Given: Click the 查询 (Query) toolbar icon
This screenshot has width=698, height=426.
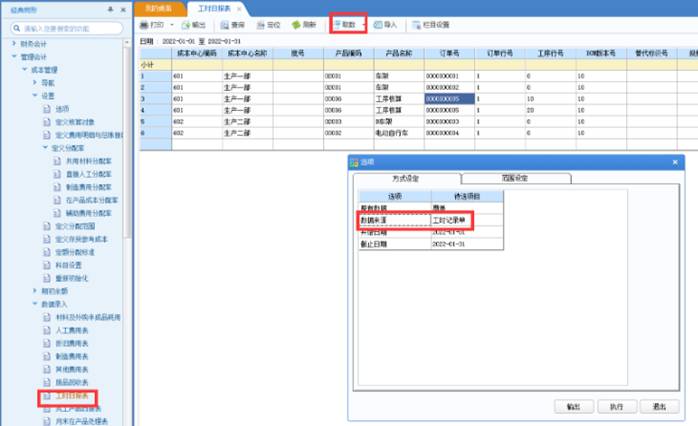Looking at the screenshot, I should 231,23.
